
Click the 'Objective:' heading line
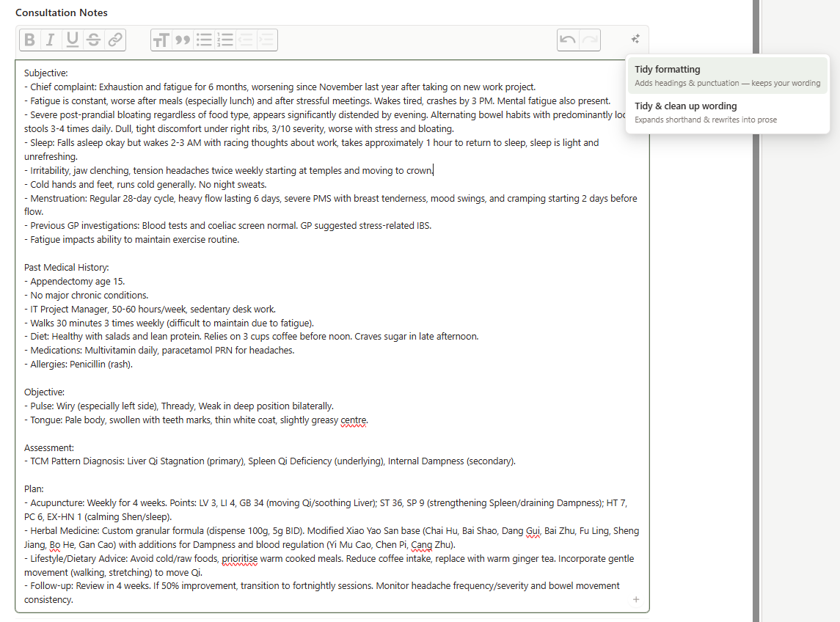[44, 392]
